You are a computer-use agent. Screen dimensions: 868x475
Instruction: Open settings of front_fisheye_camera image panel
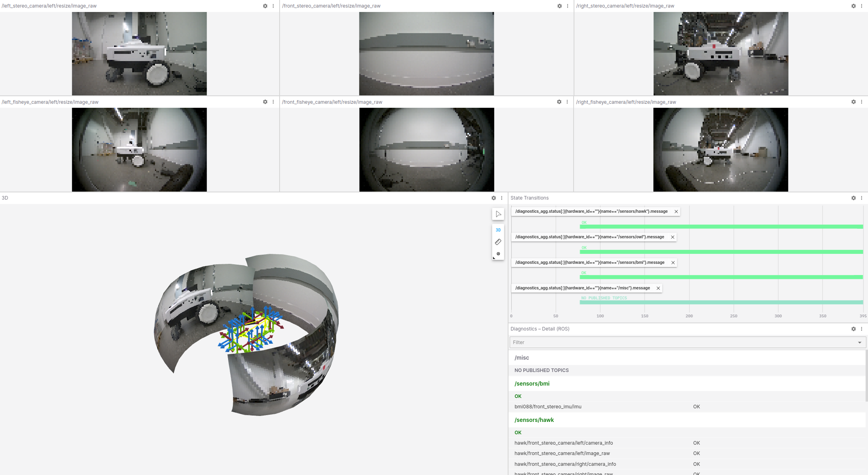click(x=559, y=102)
